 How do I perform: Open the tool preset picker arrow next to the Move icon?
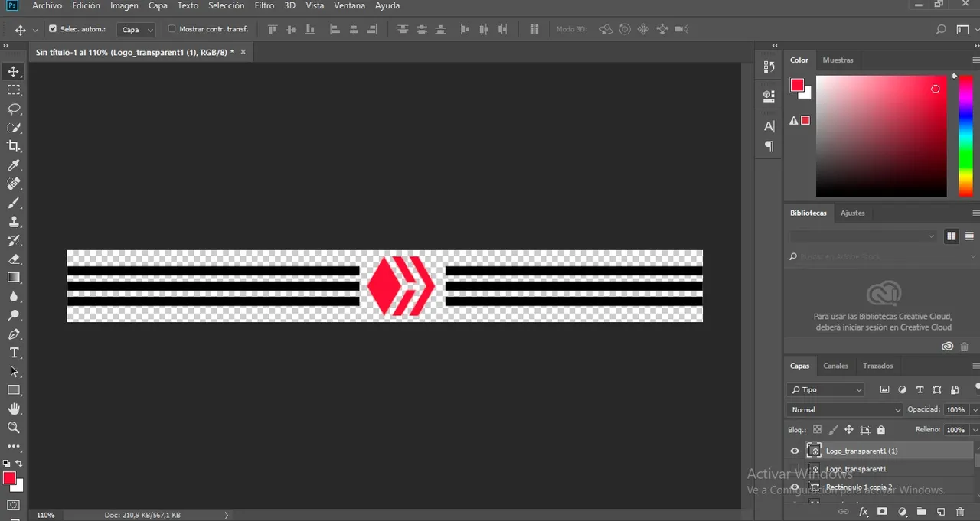[x=35, y=31]
